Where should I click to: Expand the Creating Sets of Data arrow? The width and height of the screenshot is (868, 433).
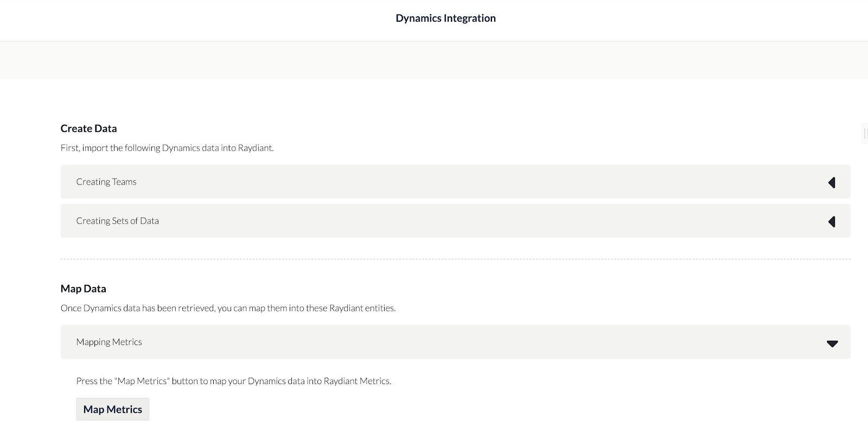click(x=832, y=221)
